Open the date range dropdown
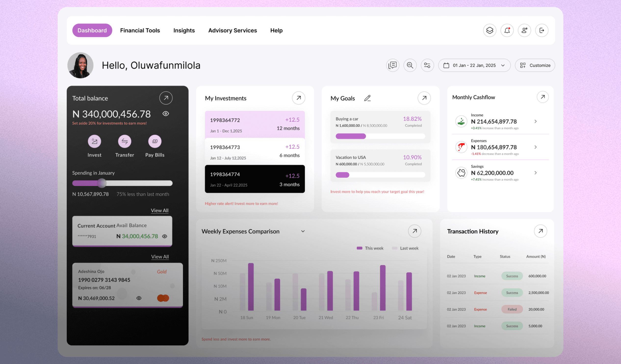This screenshot has height=364, width=621. pyautogui.click(x=474, y=65)
